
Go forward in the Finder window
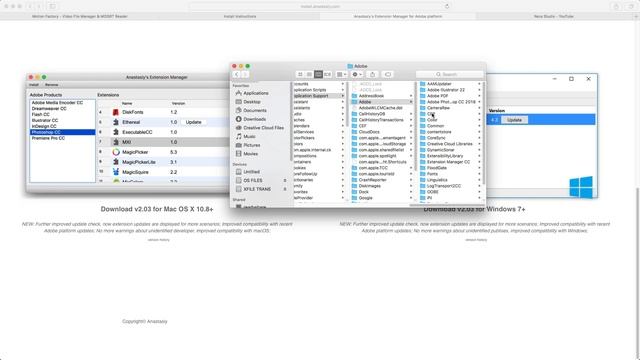point(245,74)
